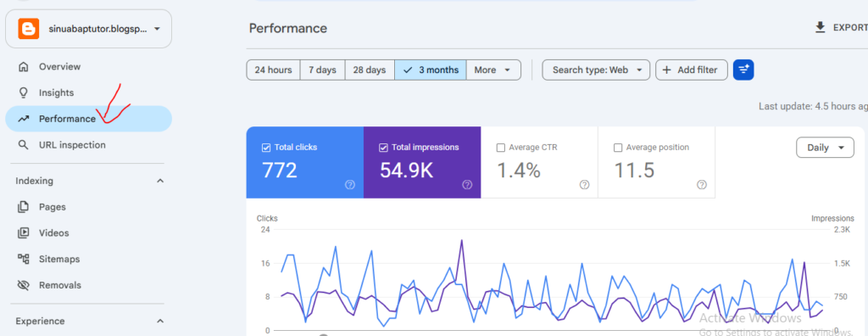Select the 7 days date range
868x336 pixels.
(x=323, y=70)
